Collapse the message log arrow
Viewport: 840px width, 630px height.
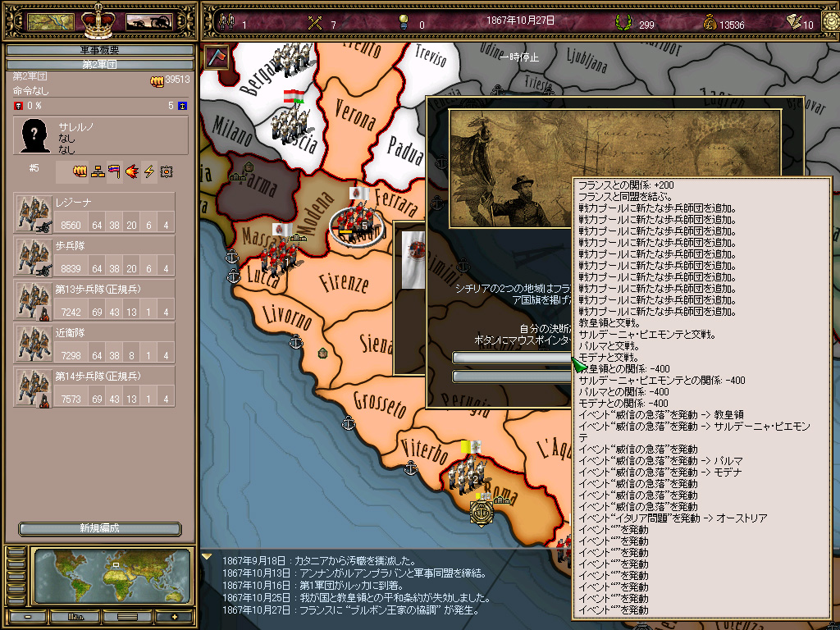(207, 557)
